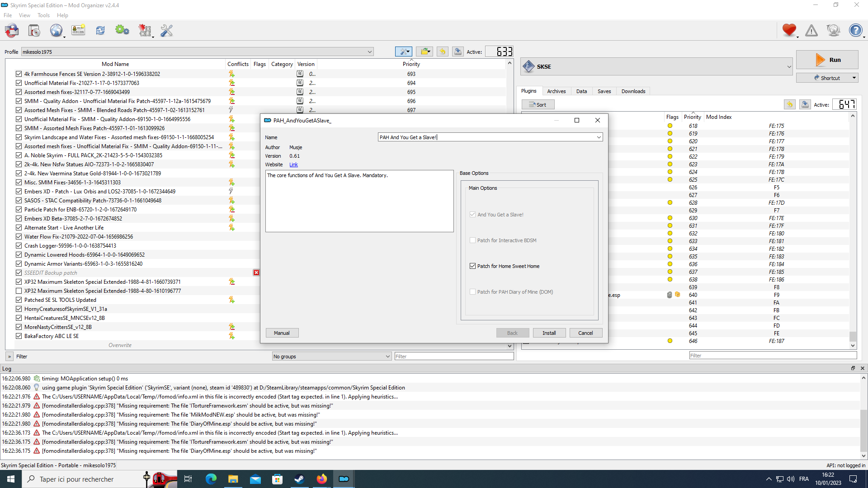
Task: Toggle BakaFactory ABC LE SE checkbox
Action: 19,336
